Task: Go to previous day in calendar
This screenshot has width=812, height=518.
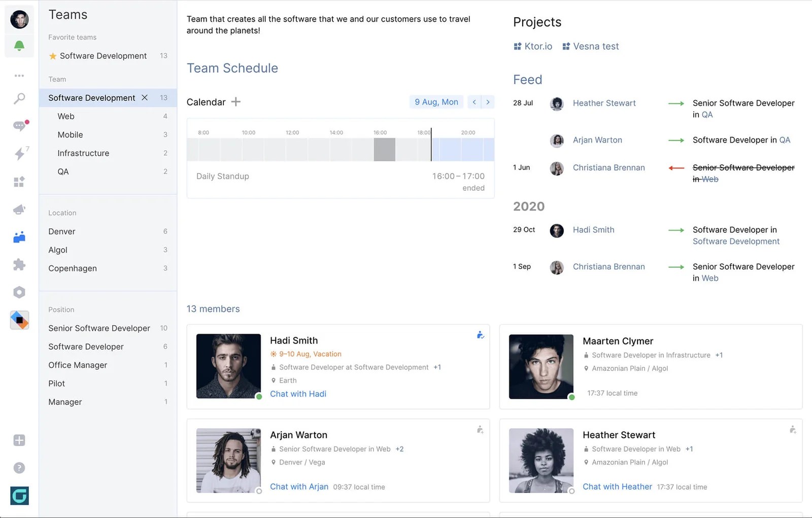Action: coord(475,102)
